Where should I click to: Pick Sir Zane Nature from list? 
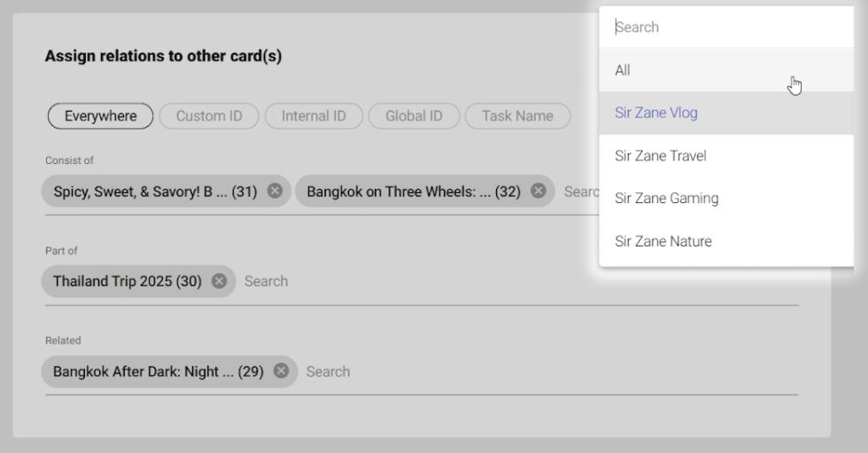pos(663,241)
